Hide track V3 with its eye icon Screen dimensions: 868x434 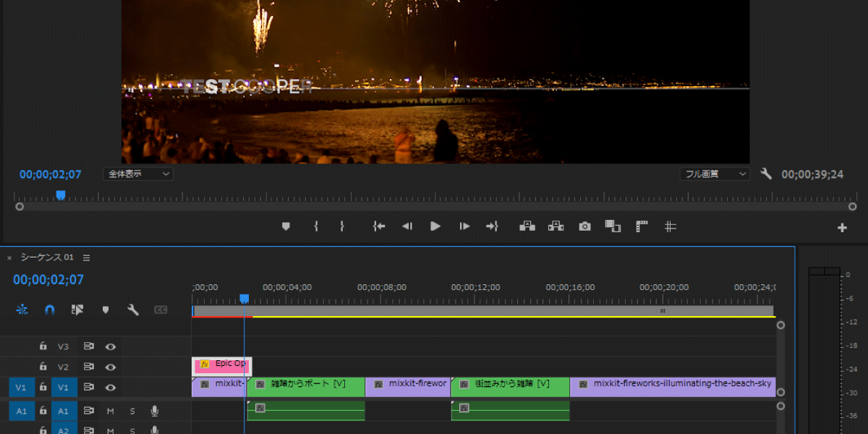pos(111,346)
